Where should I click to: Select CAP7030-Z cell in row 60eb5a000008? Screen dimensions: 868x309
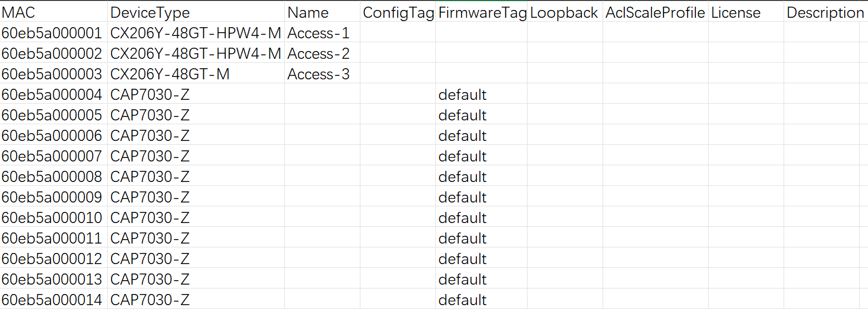196,176
